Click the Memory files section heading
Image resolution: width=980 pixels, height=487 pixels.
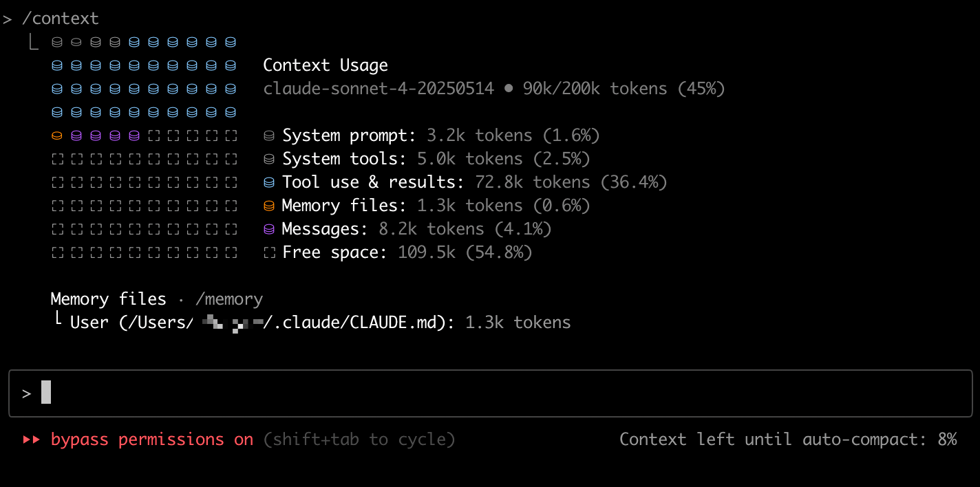[x=109, y=299]
